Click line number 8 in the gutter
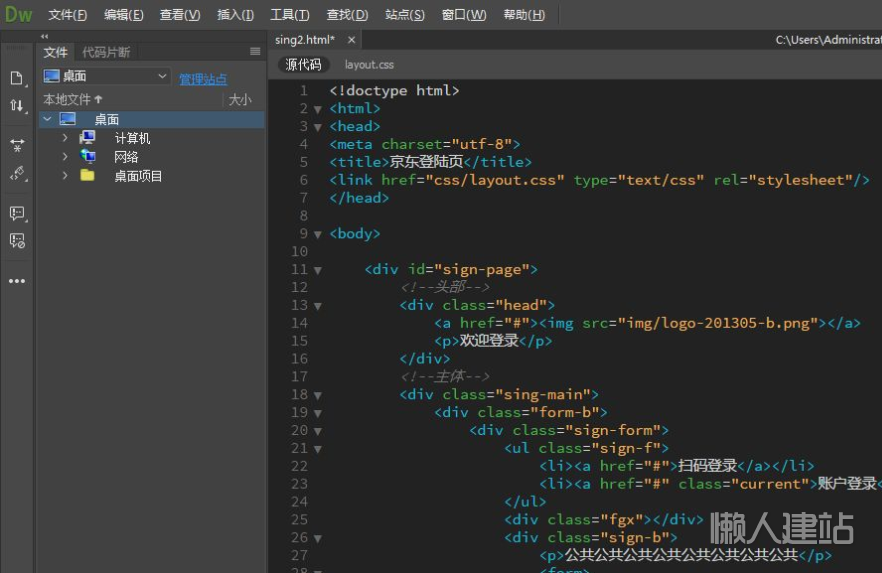This screenshot has height=573, width=882. pyautogui.click(x=304, y=215)
